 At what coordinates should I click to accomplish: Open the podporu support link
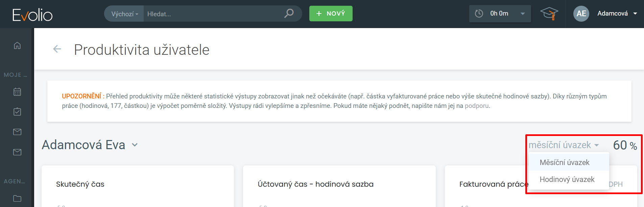477,106
